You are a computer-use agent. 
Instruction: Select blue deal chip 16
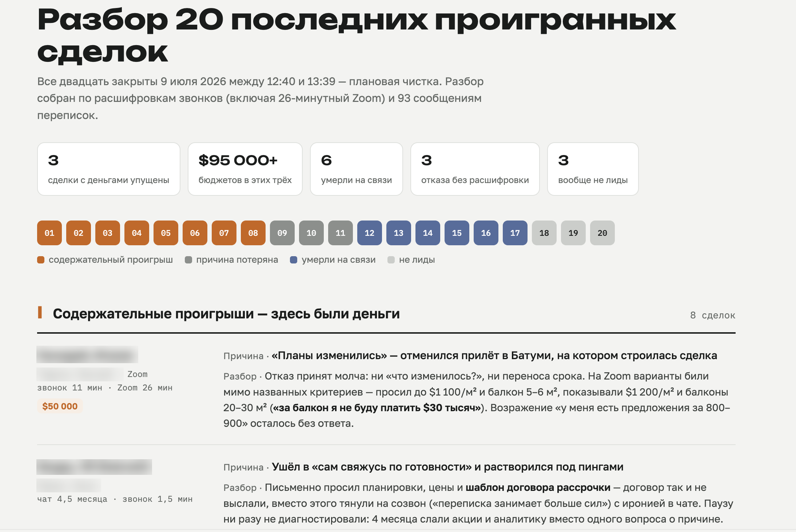(x=486, y=233)
